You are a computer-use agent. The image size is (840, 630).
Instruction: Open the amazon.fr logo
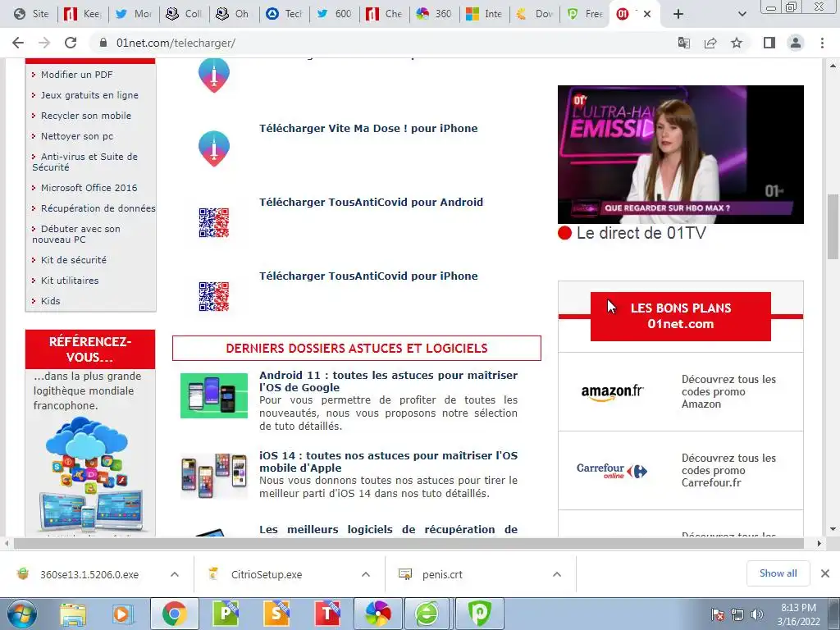[x=612, y=392]
